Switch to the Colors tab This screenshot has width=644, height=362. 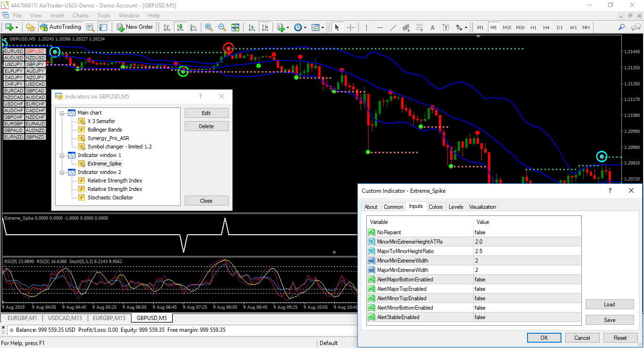(x=435, y=207)
